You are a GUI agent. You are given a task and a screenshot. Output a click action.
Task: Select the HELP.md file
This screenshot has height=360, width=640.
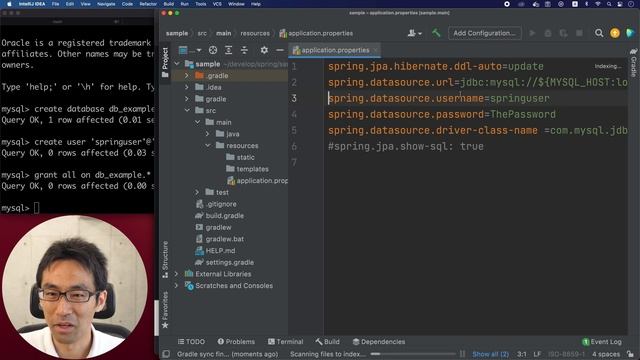215,251
